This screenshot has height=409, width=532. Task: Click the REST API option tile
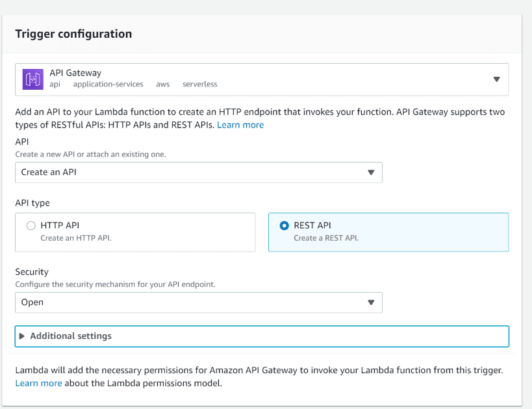[388, 232]
